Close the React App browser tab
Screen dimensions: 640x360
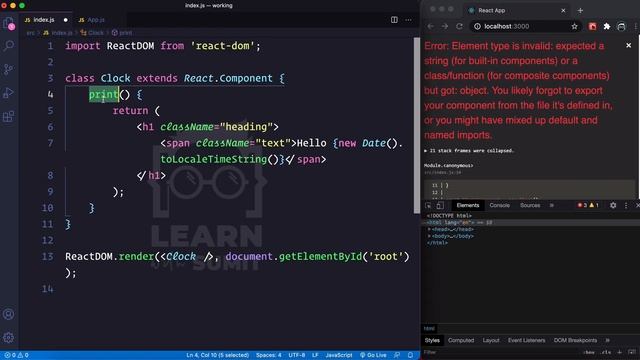click(563, 10)
